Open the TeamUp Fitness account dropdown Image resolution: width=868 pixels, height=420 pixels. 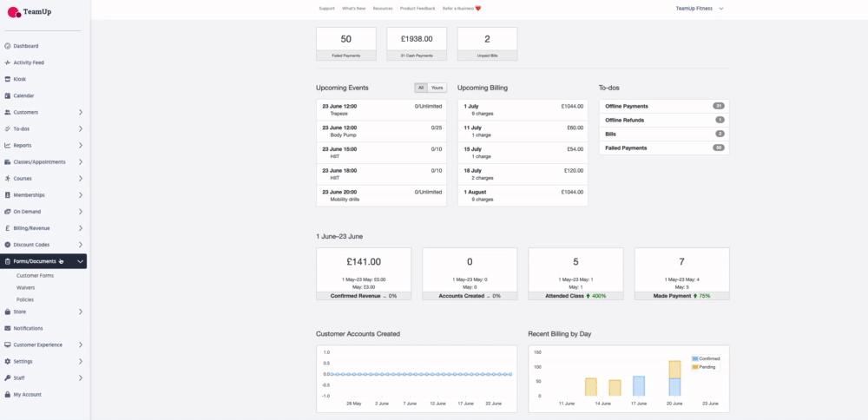[x=700, y=8]
